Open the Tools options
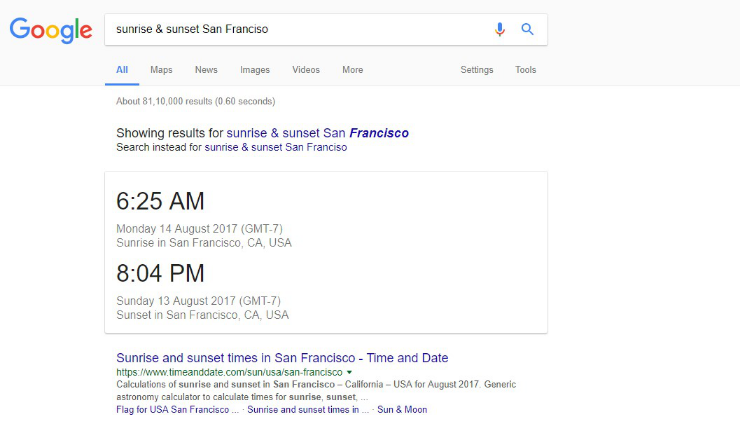The width and height of the screenshot is (740, 433). [x=525, y=70]
